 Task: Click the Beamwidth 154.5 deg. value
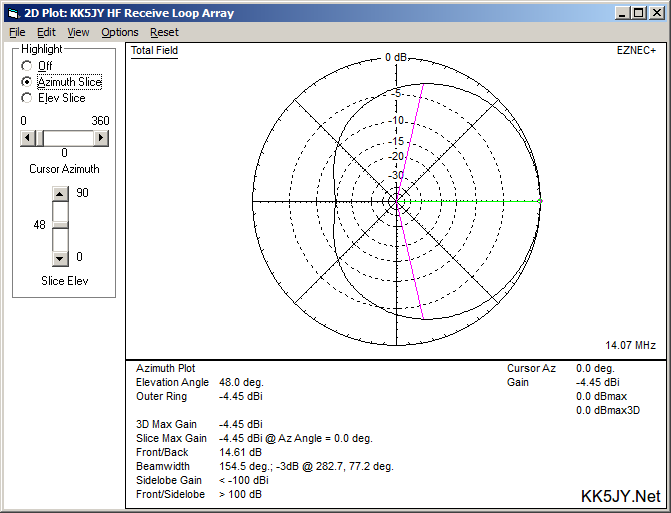(x=306, y=466)
